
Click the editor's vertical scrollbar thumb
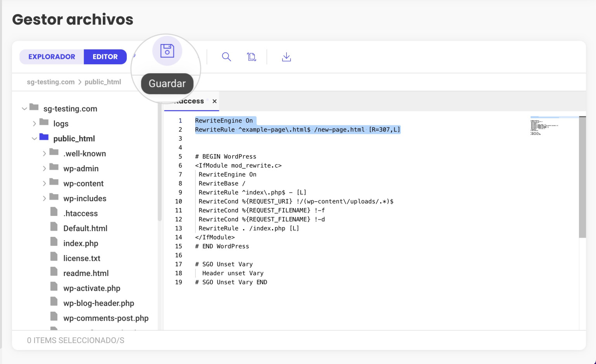click(x=582, y=177)
